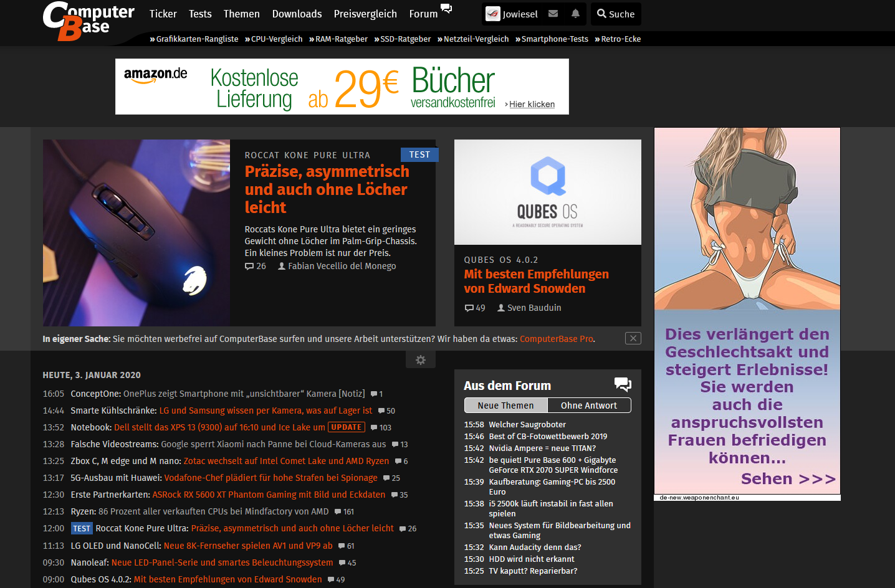Open the forum thread 'Welcher Saugroboter'
Image resolution: width=895 pixels, height=588 pixels.
[527, 425]
